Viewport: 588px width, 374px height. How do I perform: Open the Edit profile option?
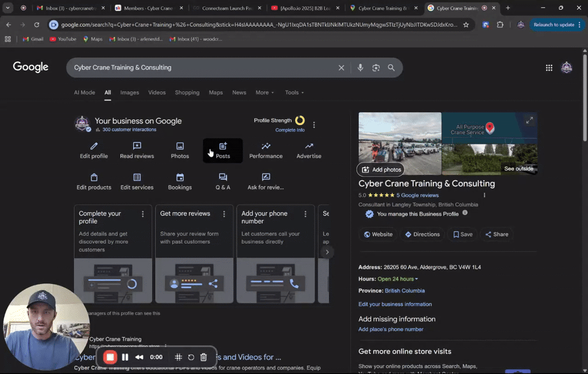(x=94, y=151)
